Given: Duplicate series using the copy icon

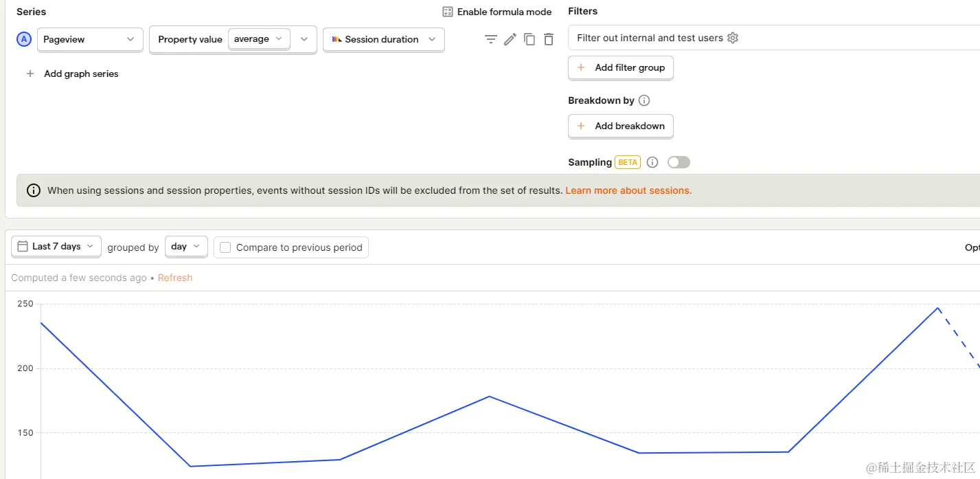Looking at the screenshot, I should (529, 39).
